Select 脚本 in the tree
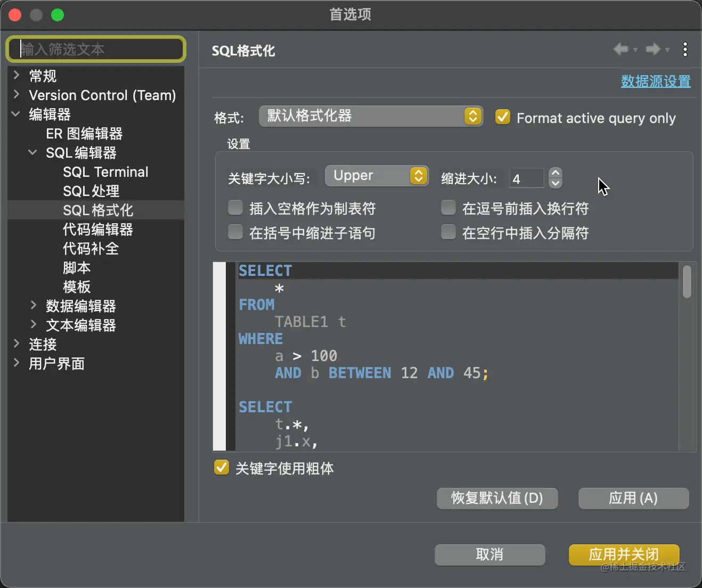 click(x=77, y=268)
